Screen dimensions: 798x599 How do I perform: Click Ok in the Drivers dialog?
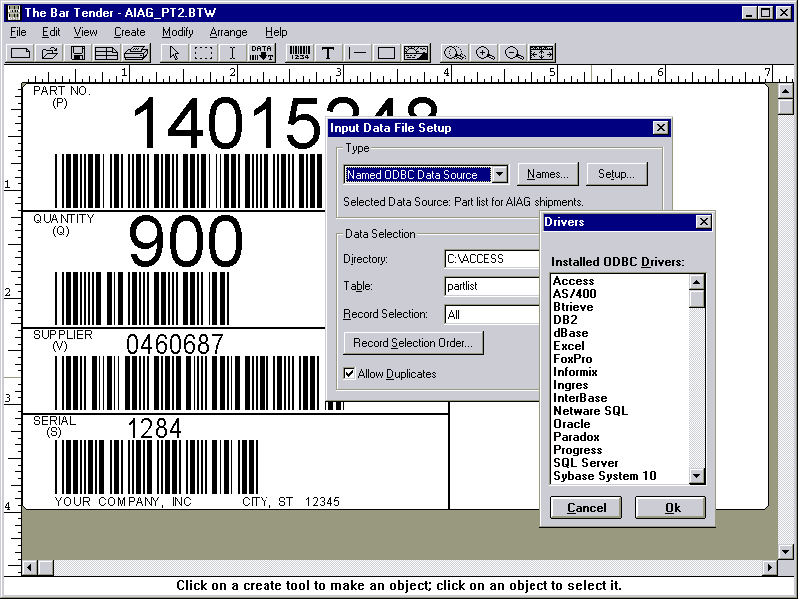pos(670,507)
